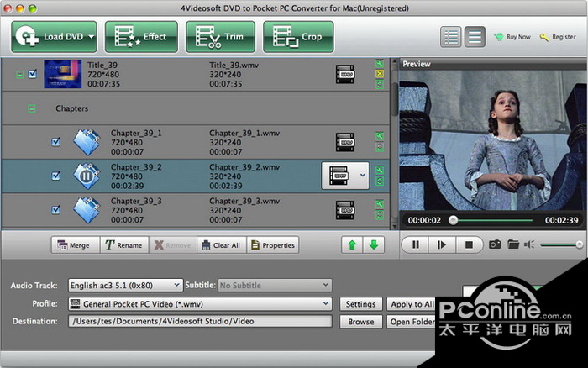Uncheck the Title_39 checkbox
Screen dimensions: 588x368
pyautogui.click(x=33, y=74)
